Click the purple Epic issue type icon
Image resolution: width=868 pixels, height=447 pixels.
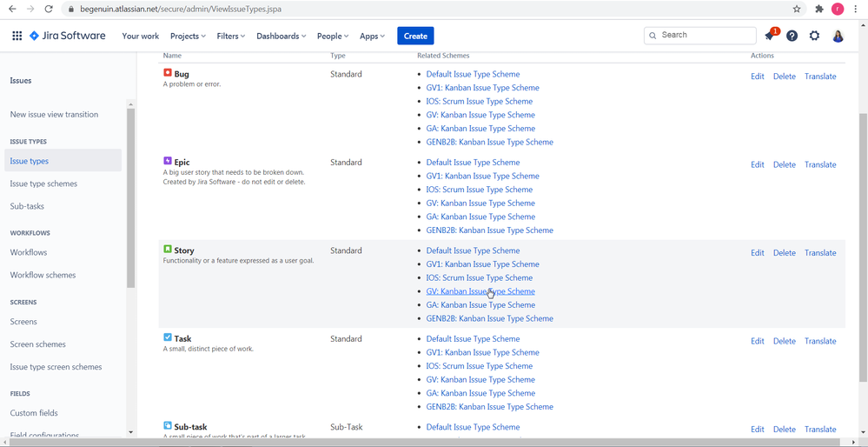coord(168,161)
